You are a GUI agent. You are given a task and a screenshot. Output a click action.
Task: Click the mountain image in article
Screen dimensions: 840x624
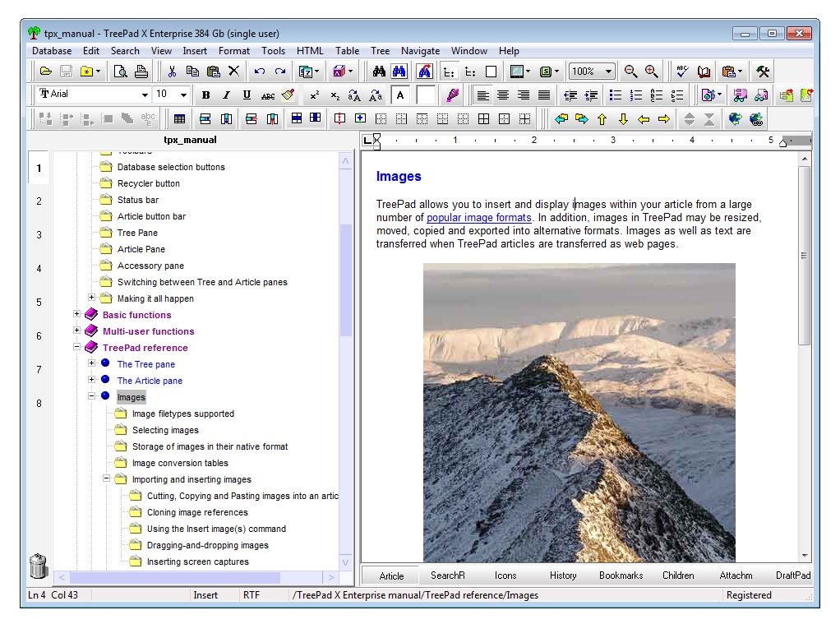[579, 412]
